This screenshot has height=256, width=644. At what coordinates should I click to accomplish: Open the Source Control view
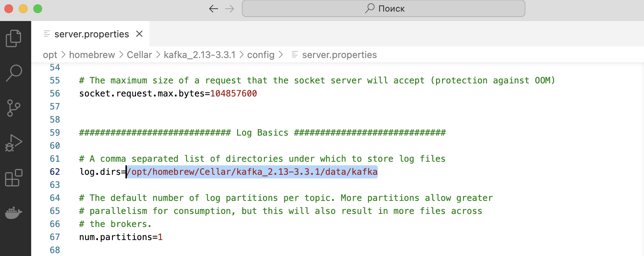(14, 108)
